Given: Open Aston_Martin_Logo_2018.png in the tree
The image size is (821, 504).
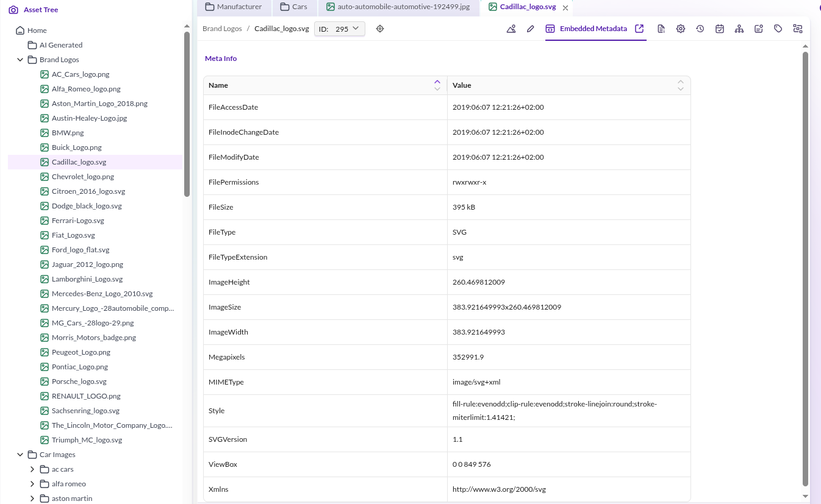Looking at the screenshot, I should [99, 104].
